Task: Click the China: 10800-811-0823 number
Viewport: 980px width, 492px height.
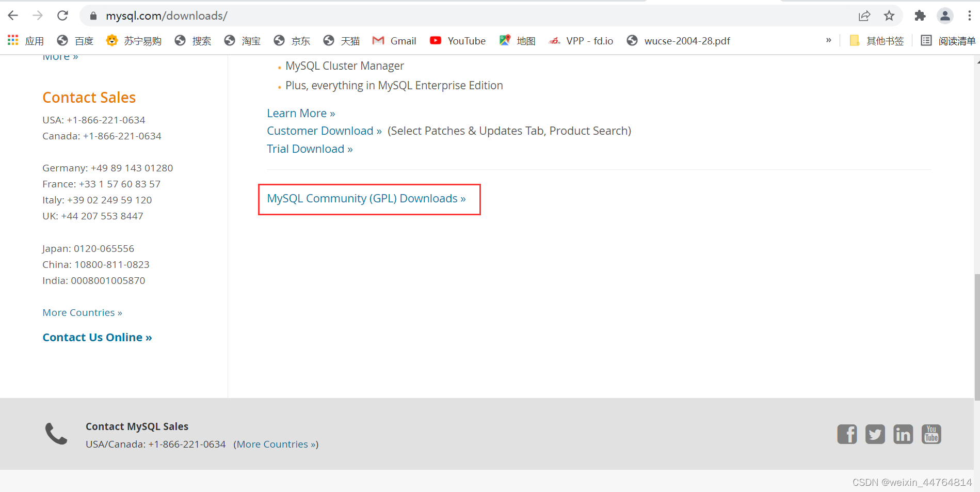Action: [96, 264]
